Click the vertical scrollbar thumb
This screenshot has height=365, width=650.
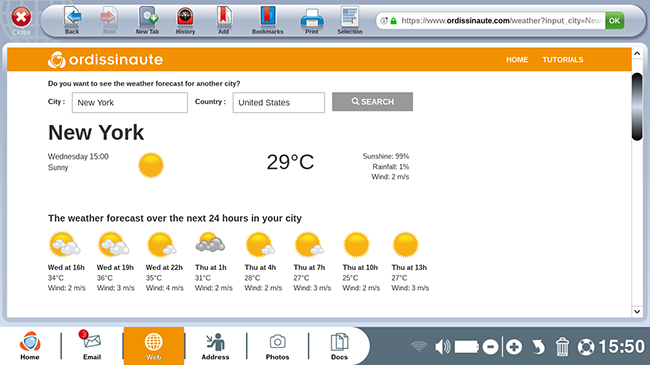point(637,107)
